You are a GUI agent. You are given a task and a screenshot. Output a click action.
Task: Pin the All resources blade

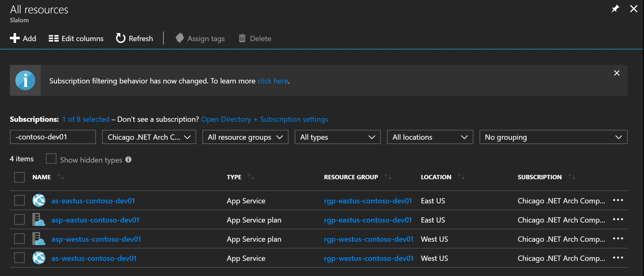(x=615, y=9)
